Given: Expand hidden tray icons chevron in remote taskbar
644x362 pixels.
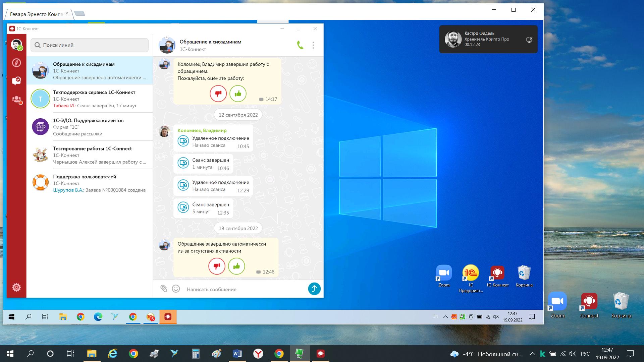Looking at the screenshot, I should (x=445, y=317).
